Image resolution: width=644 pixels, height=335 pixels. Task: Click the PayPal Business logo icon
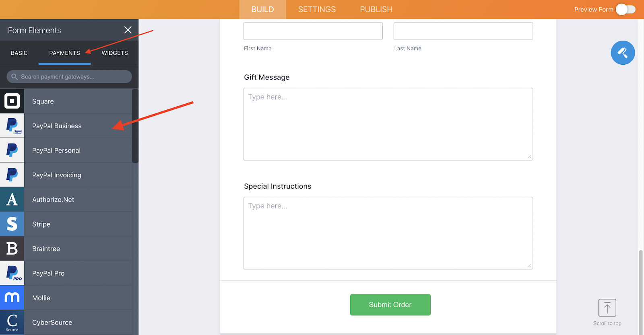pyautogui.click(x=12, y=126)
